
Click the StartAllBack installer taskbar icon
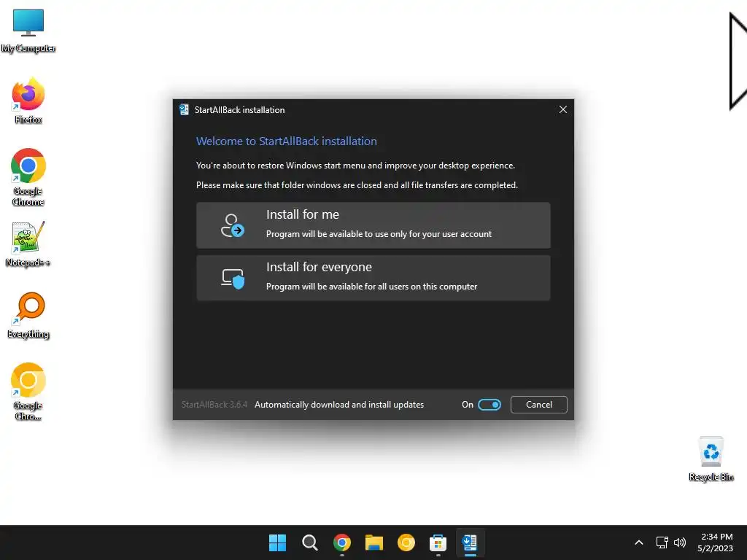click(471, 542)
